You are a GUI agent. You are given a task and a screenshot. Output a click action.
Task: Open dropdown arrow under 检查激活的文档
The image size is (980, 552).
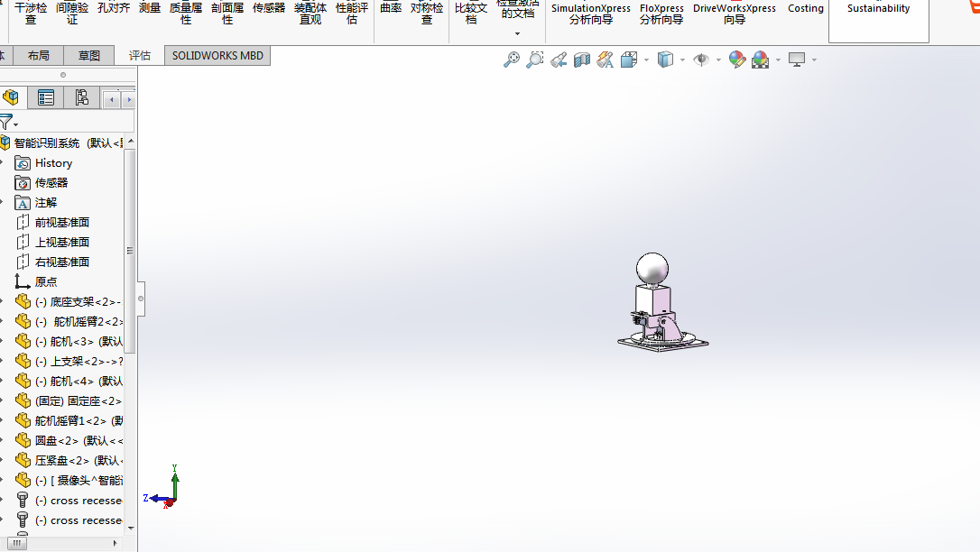517,33
